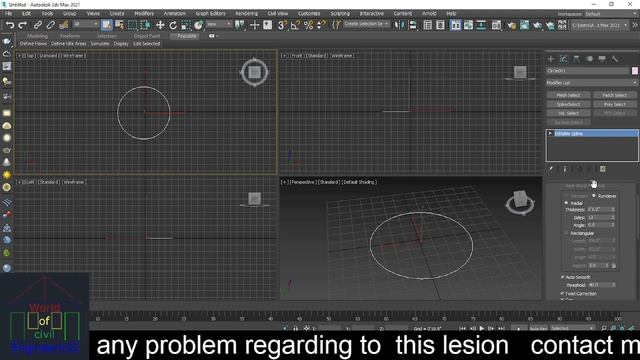Open the selection filter All dropdown

tap(85, 24)
